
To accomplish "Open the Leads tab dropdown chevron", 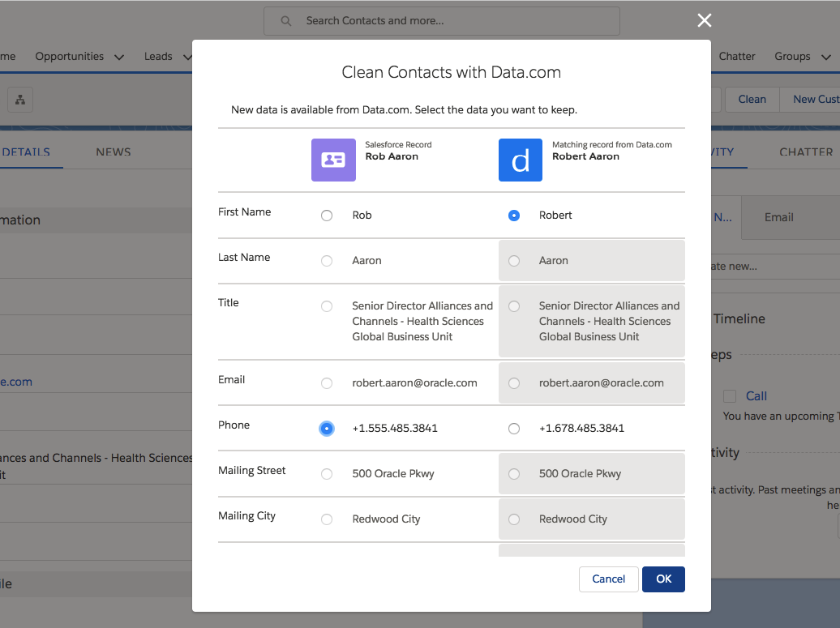I will point(186,57).
